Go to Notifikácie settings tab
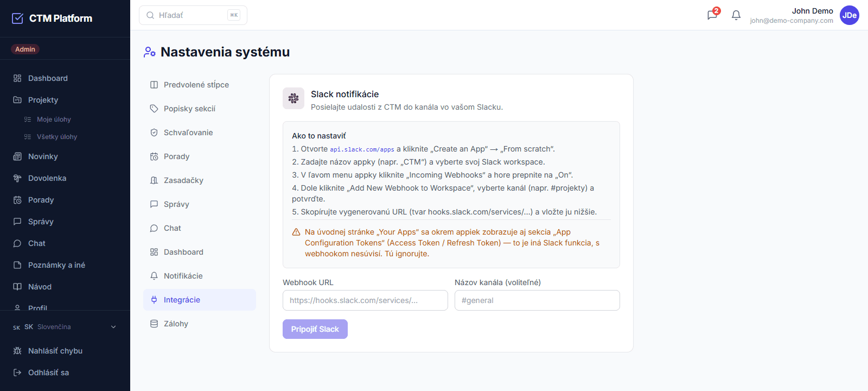This screenshot has height=391, width=868. coord(200,276)
